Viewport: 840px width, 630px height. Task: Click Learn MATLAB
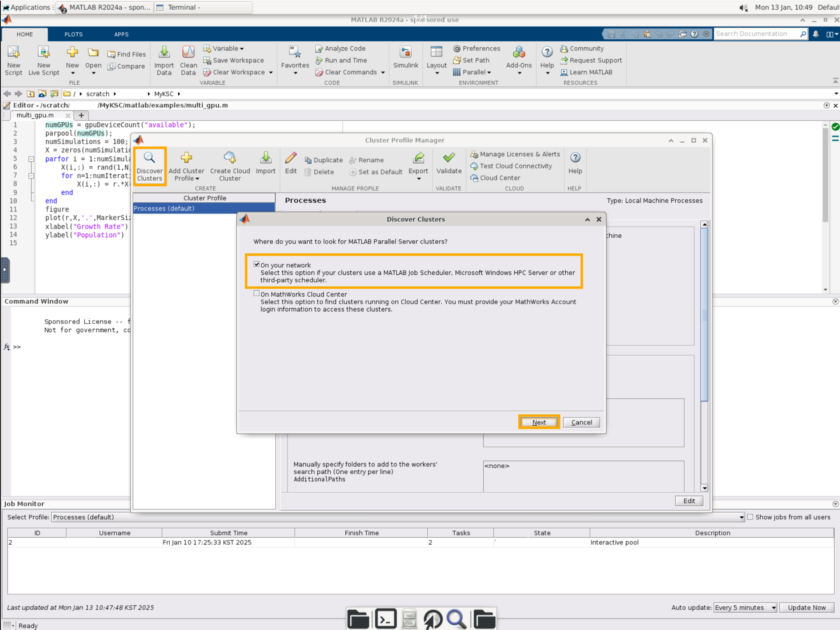(x=586, y=72)
